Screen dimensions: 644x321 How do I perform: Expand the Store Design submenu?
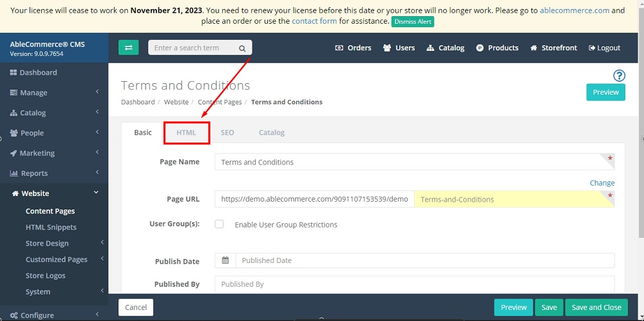point(102,243)
